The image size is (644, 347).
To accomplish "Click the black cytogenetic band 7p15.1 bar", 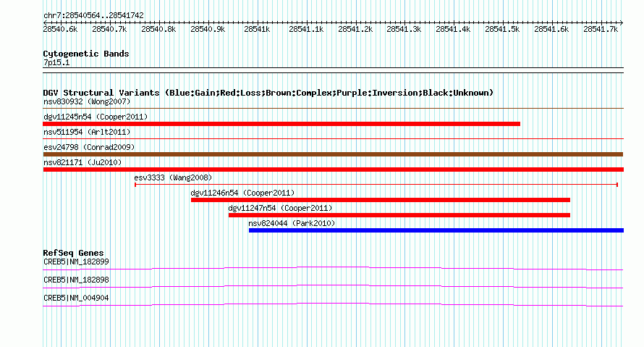I will (333, 70).
